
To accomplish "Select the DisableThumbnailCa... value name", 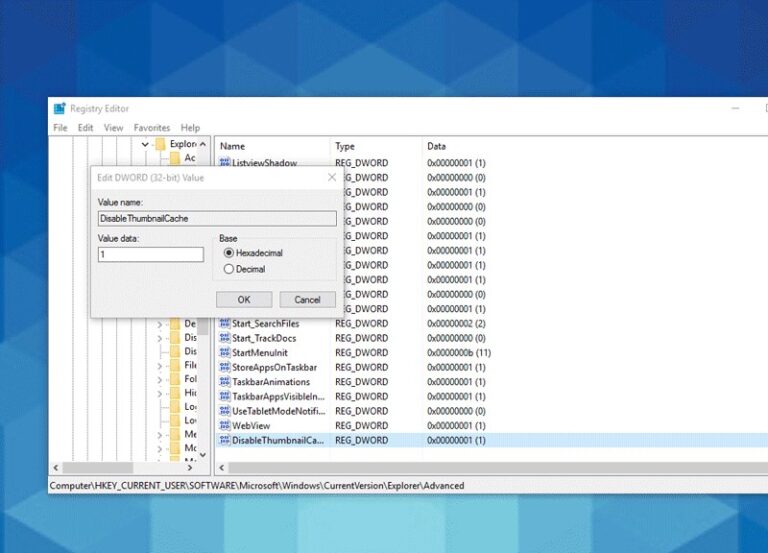I will (278, 440).
